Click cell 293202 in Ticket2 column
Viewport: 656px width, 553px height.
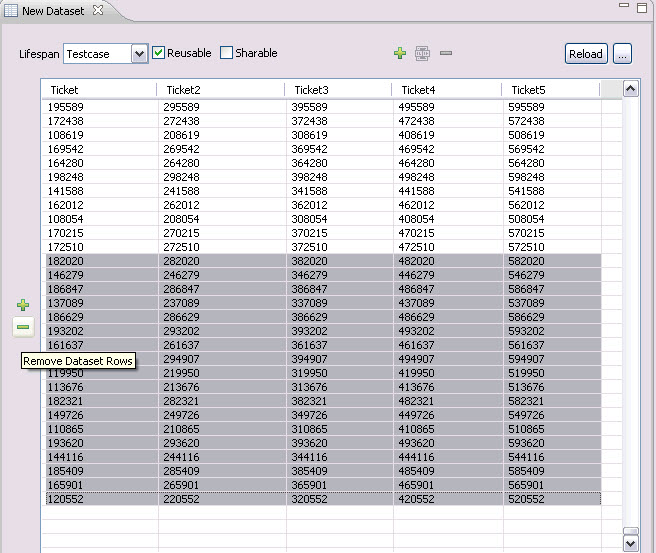223,331
